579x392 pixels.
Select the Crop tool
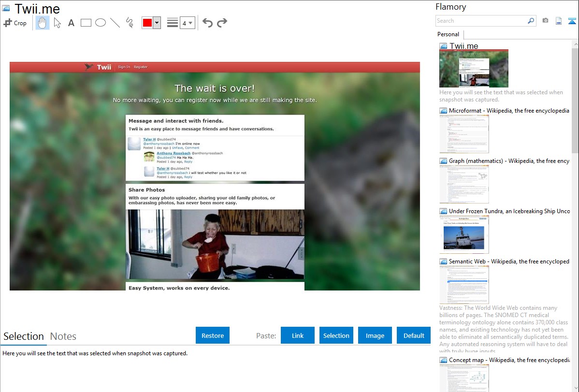coord(15,23)
